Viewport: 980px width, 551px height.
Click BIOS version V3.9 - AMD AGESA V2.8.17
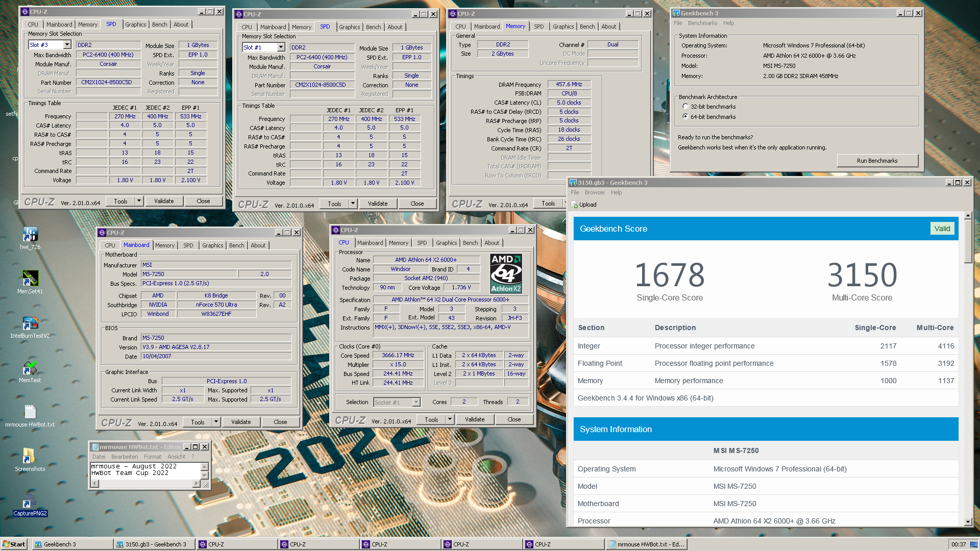(216, 347)
